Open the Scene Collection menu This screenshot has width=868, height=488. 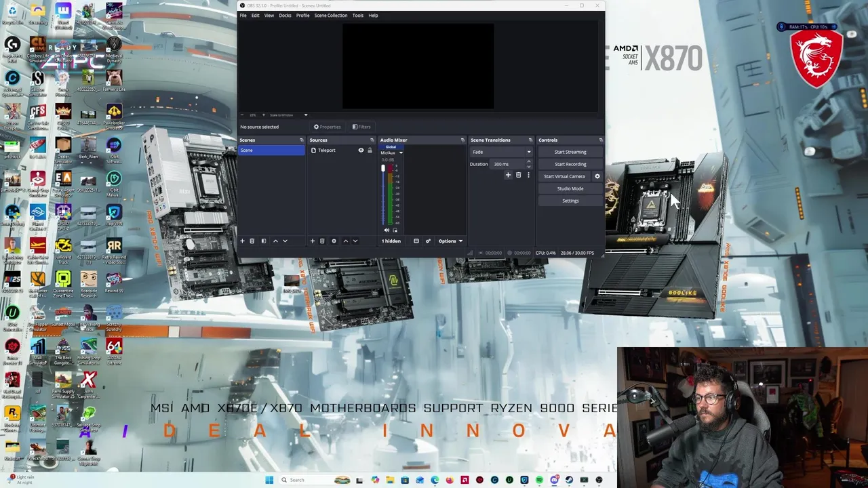tap(330, 15)
